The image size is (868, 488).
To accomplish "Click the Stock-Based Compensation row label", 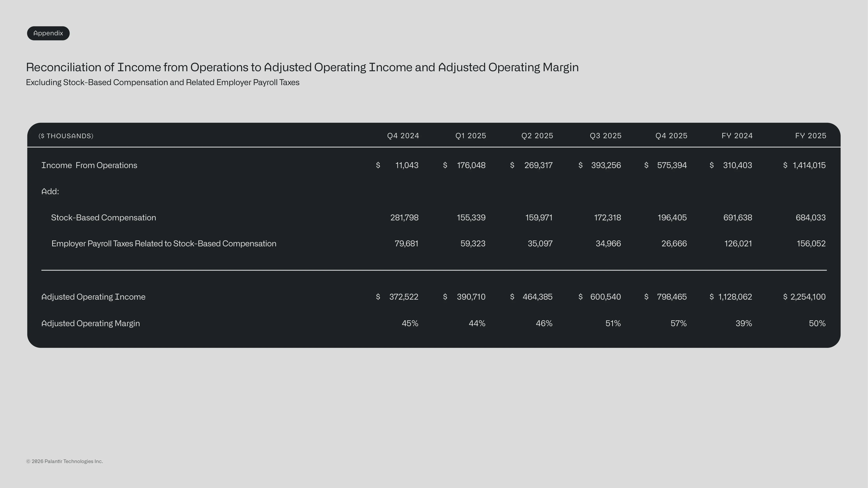I will point(103,218).
